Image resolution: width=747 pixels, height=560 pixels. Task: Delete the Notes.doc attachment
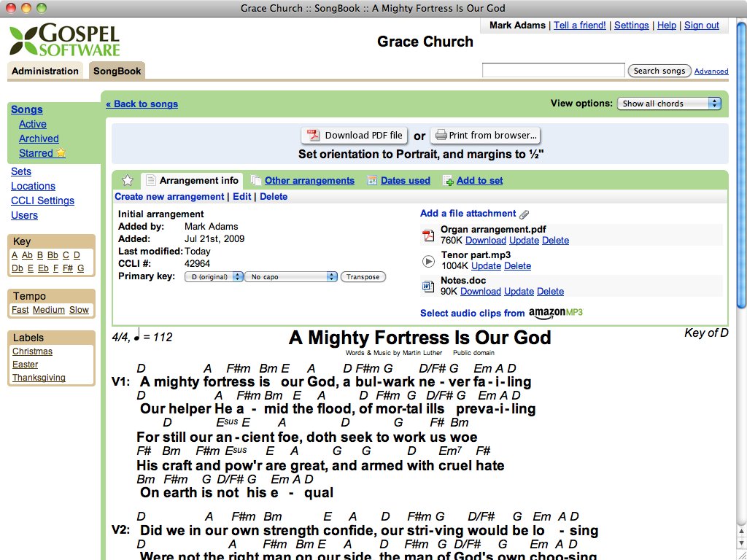(x=550, y=292)
